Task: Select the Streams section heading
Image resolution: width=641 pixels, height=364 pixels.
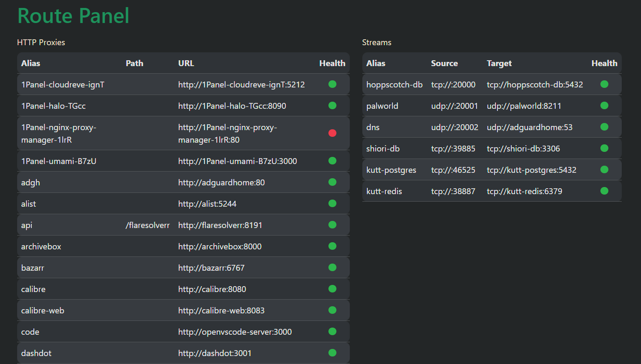Action: (x=377, y=42)
